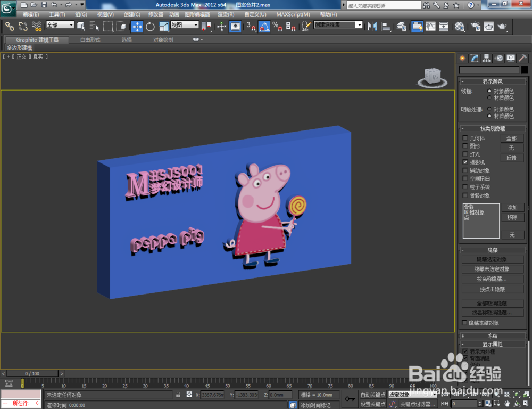Toggle the Angle Snap icon

coord(264,26)
